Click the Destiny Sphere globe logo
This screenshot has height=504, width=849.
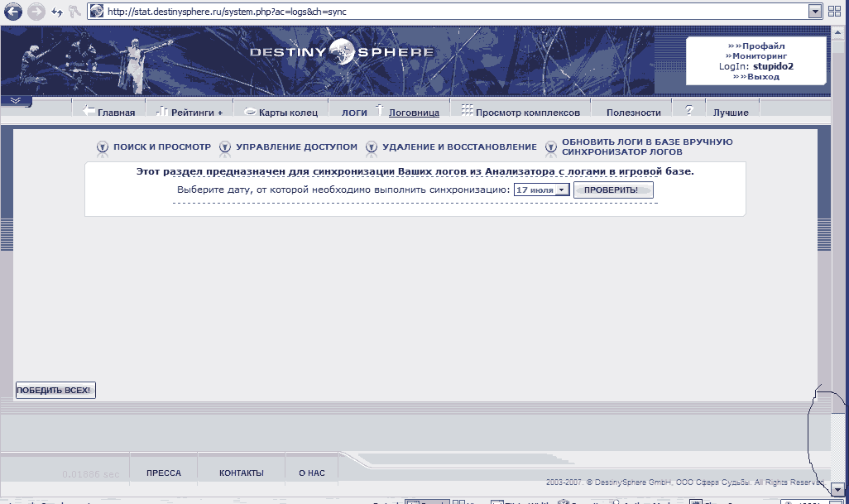342,54
